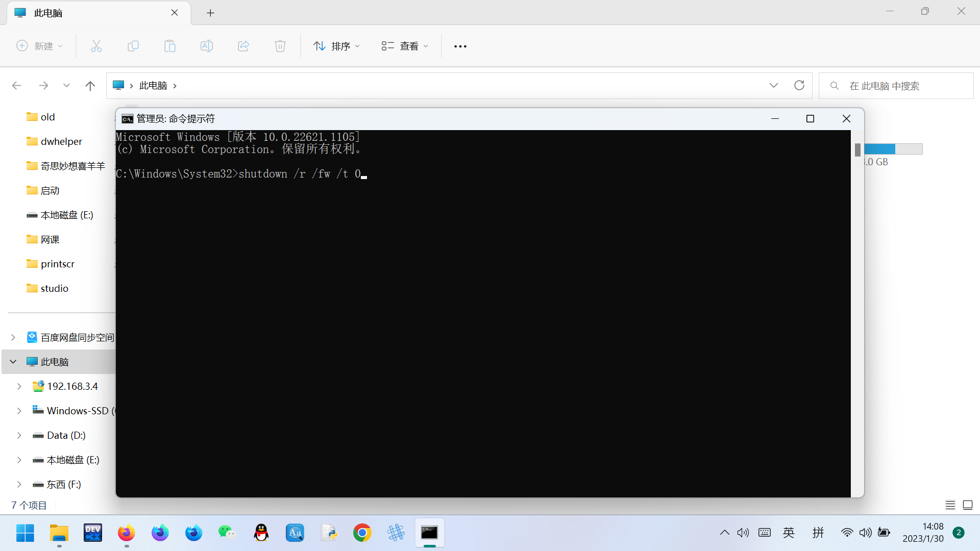This screenshot has width=980, height=551.
Task: Open QQ penguin app in taskbar
Action: 261,533
